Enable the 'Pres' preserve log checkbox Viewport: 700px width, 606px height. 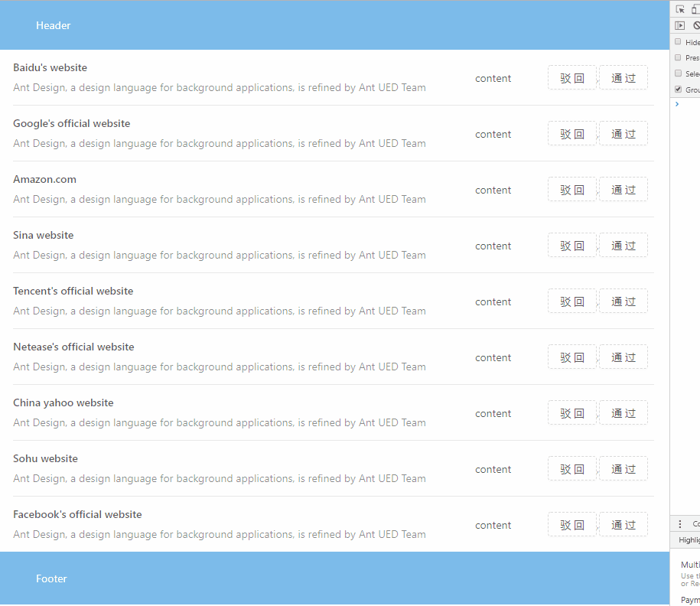coord(678,57)
